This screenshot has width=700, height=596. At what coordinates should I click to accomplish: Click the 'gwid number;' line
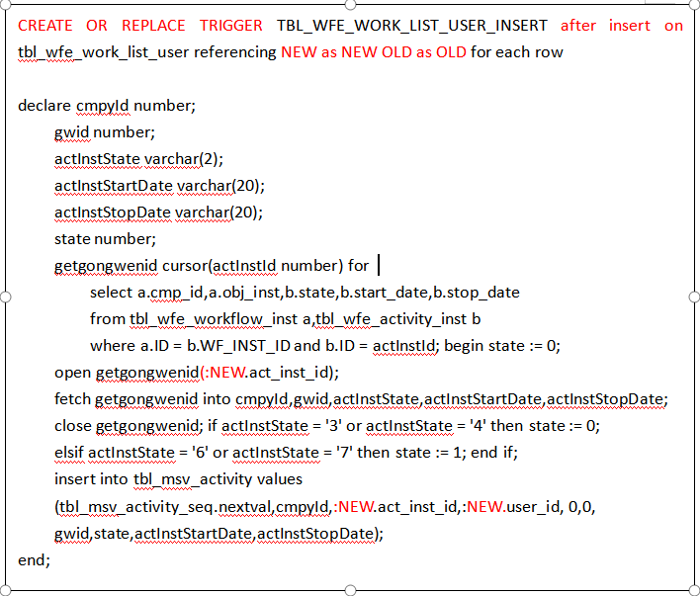click(x=105, y=132)
